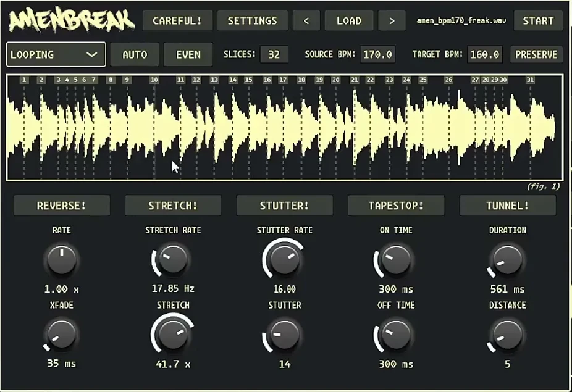572x392 pixels.
Task: Select slice marker 16
Action: [x=267, y=80]
